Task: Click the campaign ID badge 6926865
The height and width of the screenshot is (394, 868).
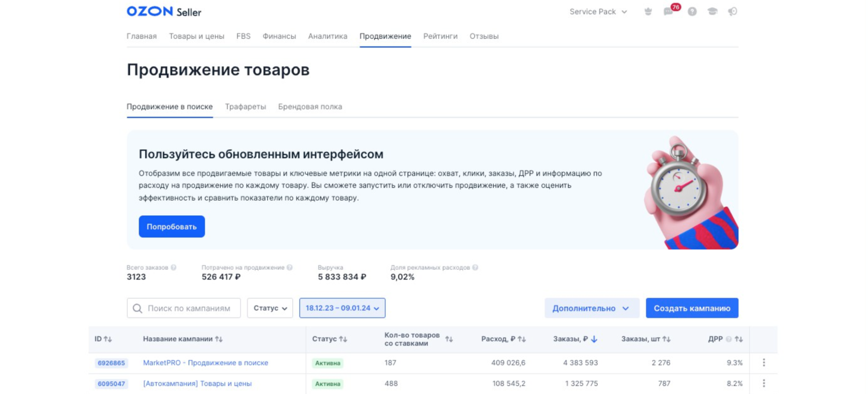Action: [x=111, y=363]
